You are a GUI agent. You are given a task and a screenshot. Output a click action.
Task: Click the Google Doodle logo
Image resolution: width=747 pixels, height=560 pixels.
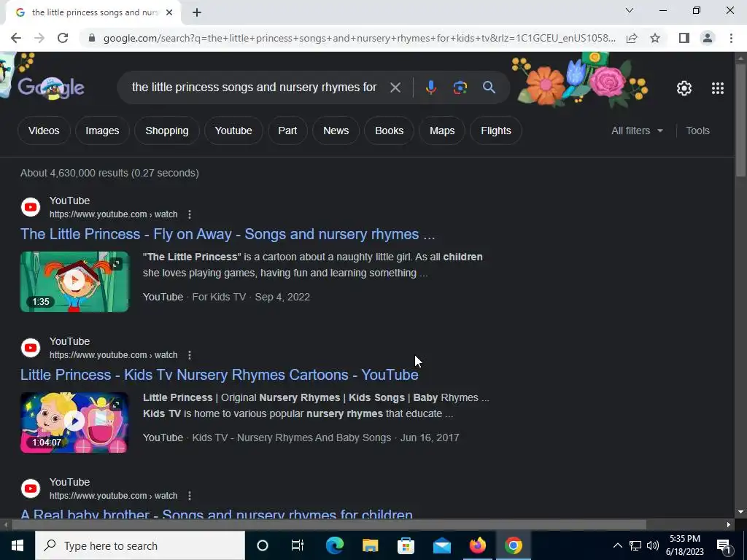(x=50, y=87)
